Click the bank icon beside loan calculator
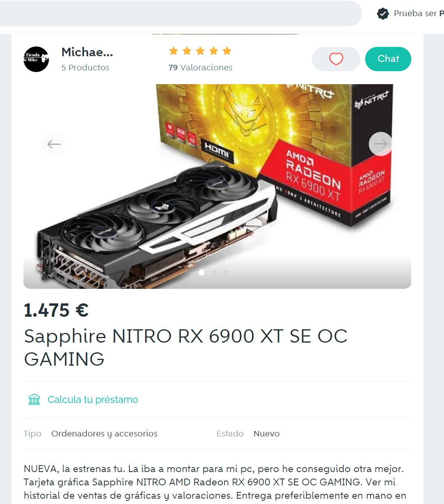444x504 pixels. pos(34,400)
